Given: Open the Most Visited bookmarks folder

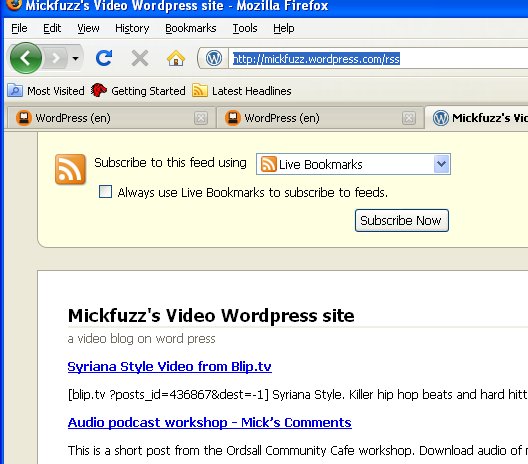Looking at the screenshot, I should pyautogui.click(x=46, y=91).
